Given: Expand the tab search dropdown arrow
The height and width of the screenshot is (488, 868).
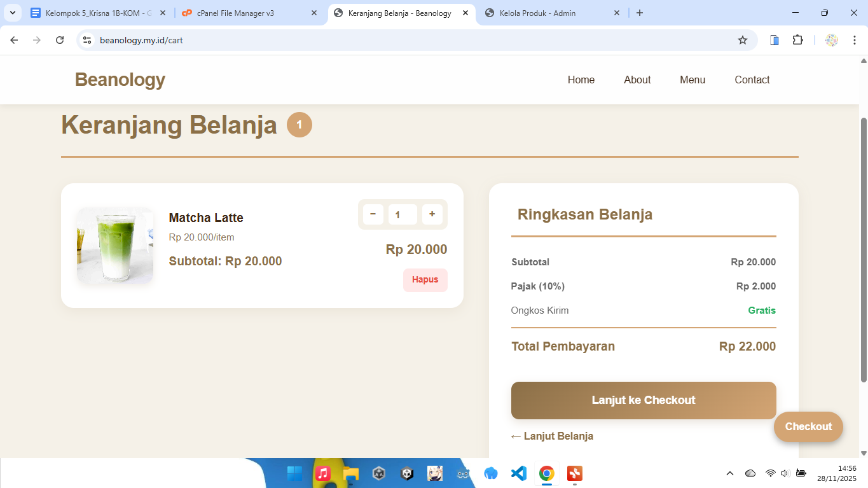Looking at the screenshot, I should click(12, 13).
